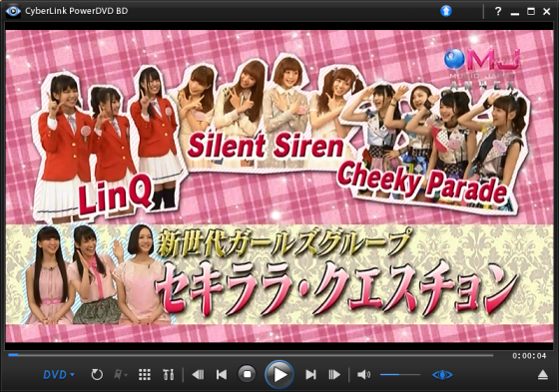Click the blue upgrade arrow icon

[446, 11]
